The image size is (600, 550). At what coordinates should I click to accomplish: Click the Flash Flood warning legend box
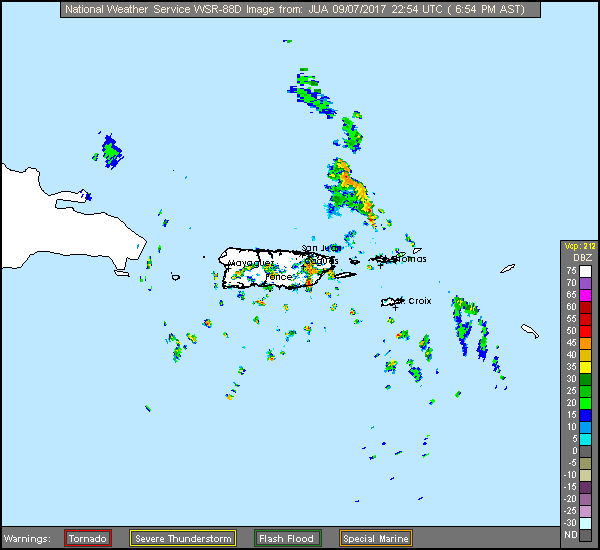[287, 538]
